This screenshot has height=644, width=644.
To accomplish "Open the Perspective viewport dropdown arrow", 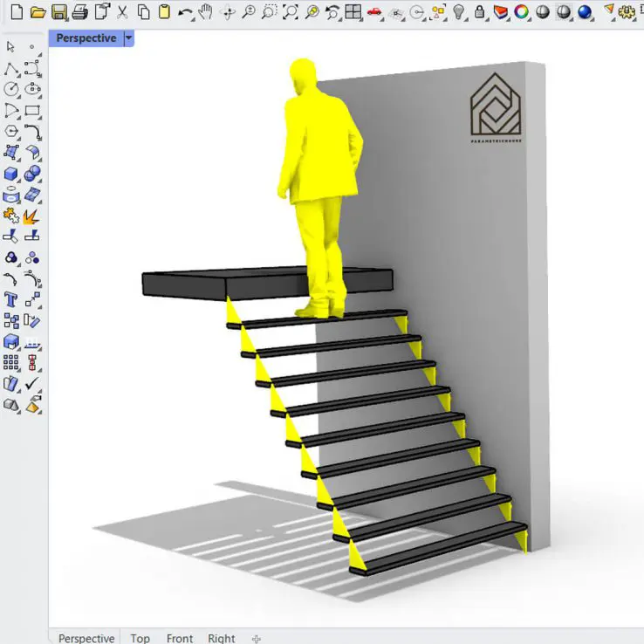I will click(129, 38).
